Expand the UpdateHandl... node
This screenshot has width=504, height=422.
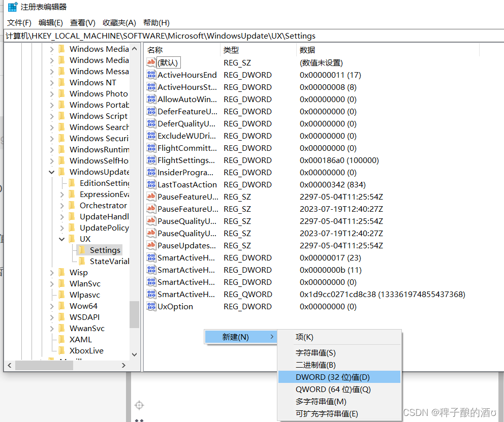point(62,217)
